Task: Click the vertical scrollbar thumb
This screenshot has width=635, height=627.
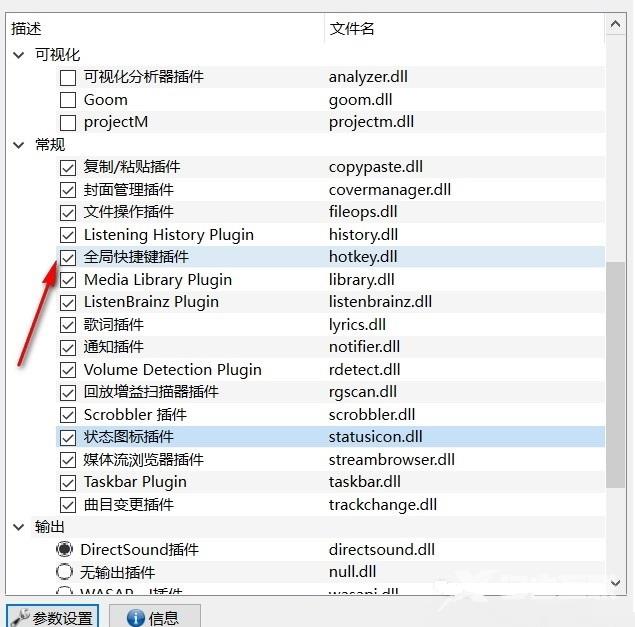Action: tap(615, 375)
